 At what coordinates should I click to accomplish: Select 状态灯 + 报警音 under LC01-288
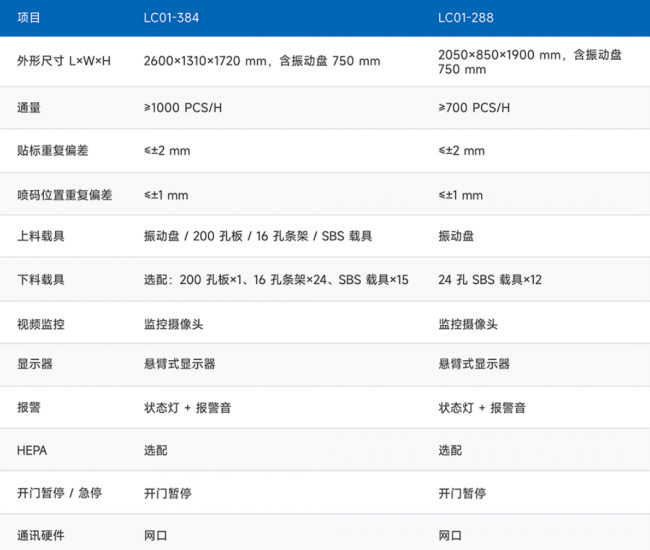(482, 408)
